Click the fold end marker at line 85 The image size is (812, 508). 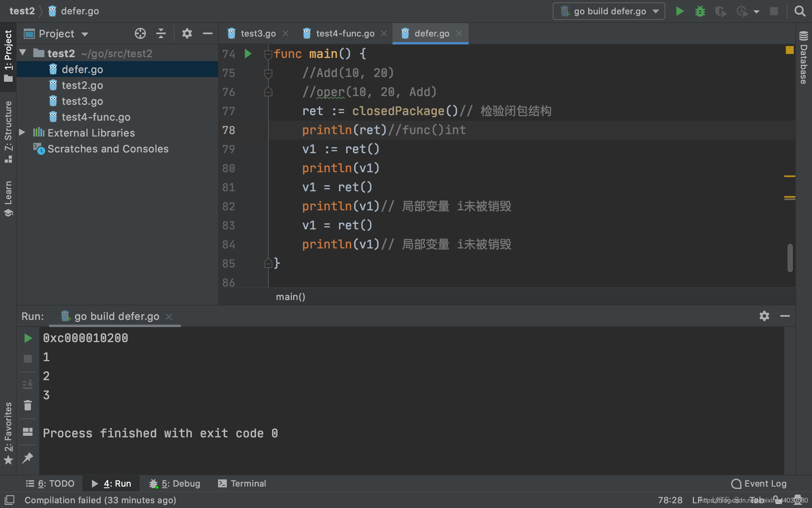coord(268,263)
